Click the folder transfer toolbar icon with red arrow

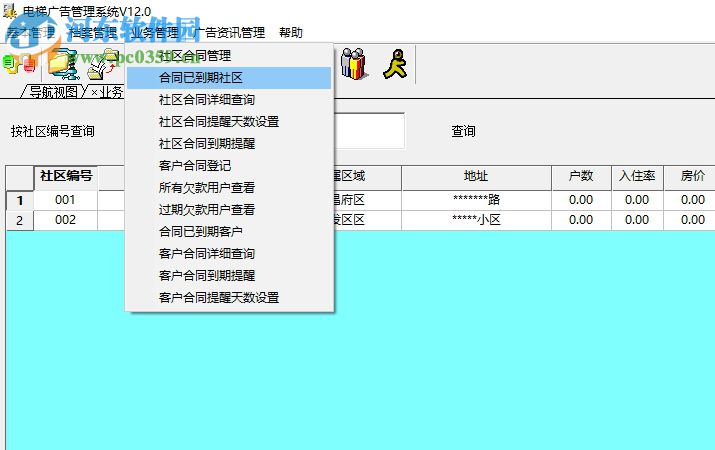103,64
